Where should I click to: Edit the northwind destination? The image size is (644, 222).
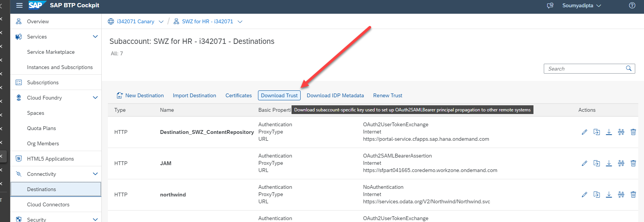click(x=585, y=195)
